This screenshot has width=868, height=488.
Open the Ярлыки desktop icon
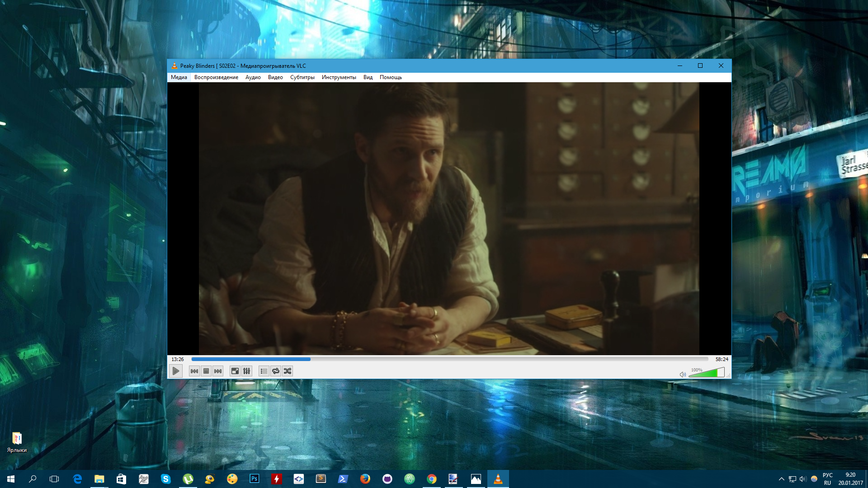pos(17,442)
